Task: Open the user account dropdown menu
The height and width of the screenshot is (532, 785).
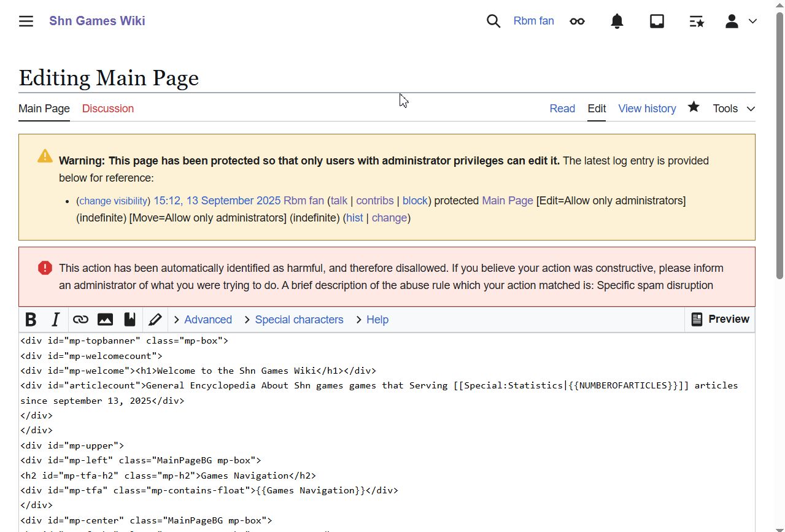Action: click(740, 21)
